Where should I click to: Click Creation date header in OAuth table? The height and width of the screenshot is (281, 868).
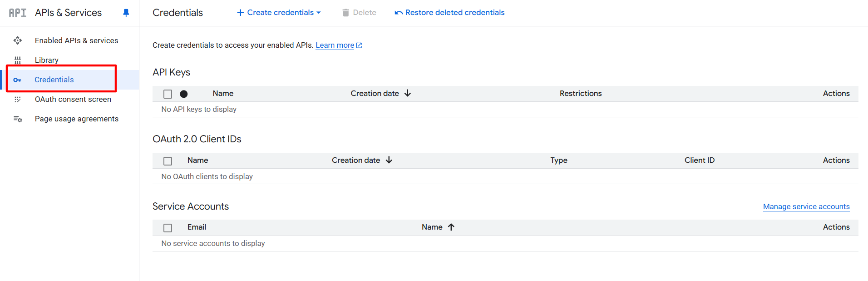coord(356,160)
